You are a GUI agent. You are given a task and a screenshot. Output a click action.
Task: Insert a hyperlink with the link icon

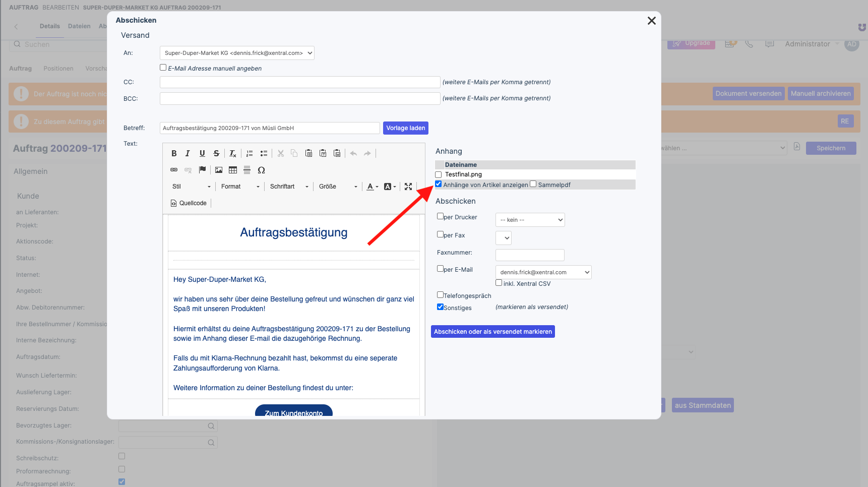point(174,170)
